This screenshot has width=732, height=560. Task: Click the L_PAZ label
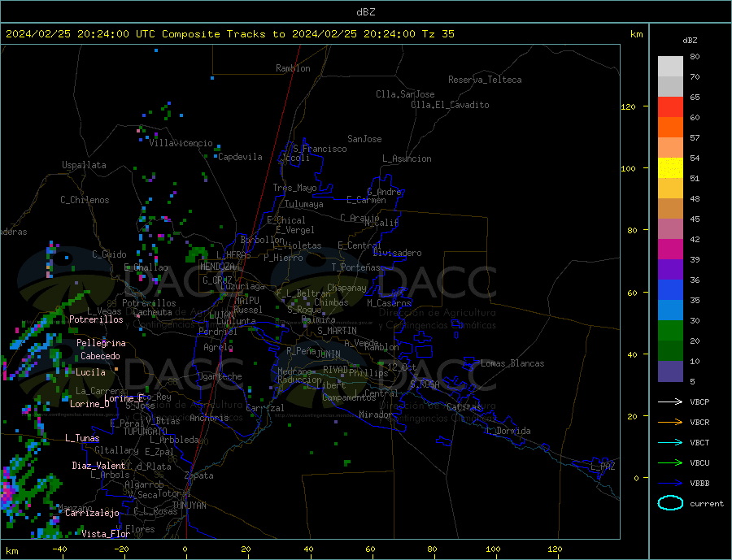[x=603, y=467]
